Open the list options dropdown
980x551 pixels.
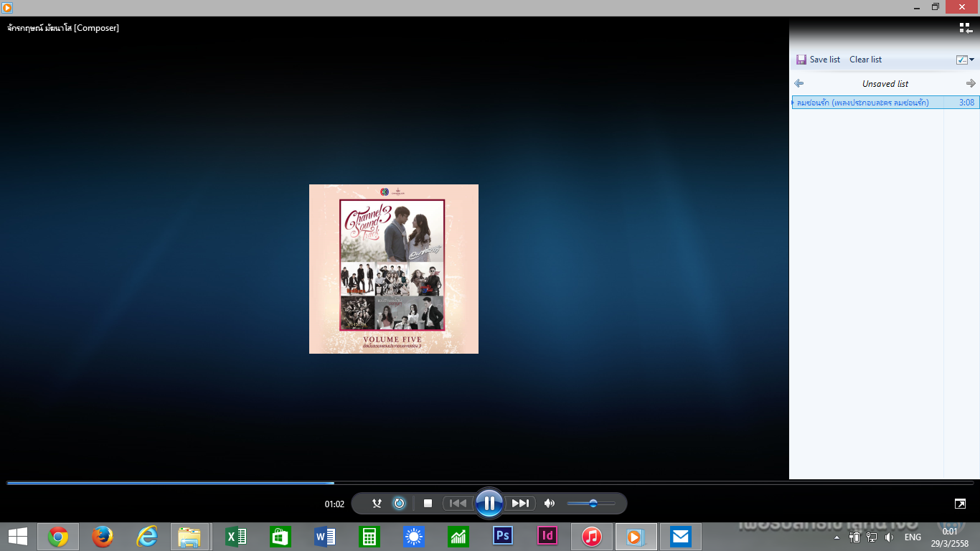[x=966, y=60]
